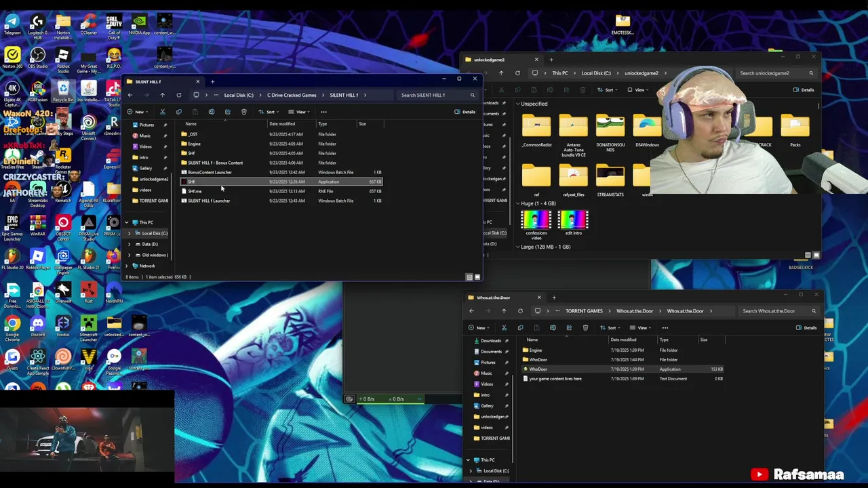The height and width of the screenshot is (488, 868).
Task: Click Search Whos.at.the.Door box
Action: [778, 311]
